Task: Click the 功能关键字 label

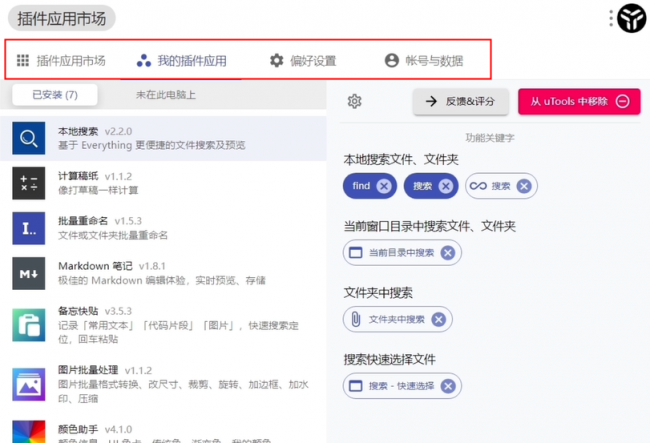Action: [490, 138]
